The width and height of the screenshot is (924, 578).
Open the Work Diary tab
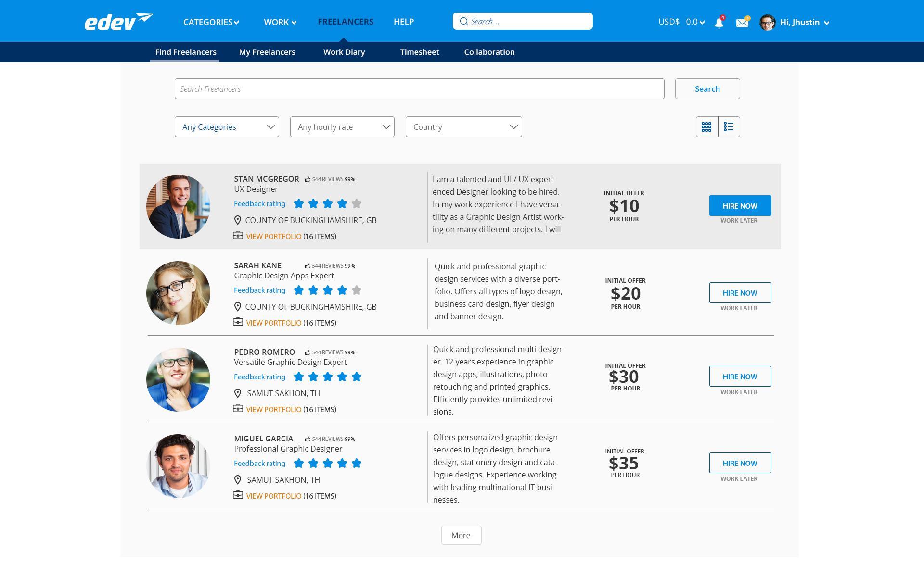coord(344,52)
